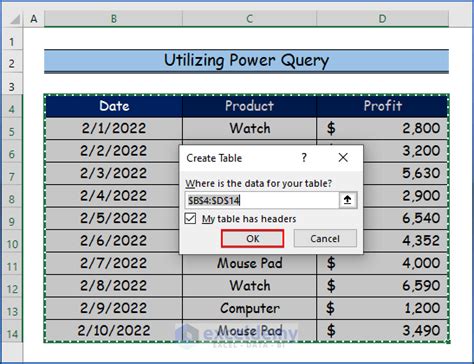The image size is (474, 364).
Task: Click the 'Date' header cell
Action: coord(114,106)
